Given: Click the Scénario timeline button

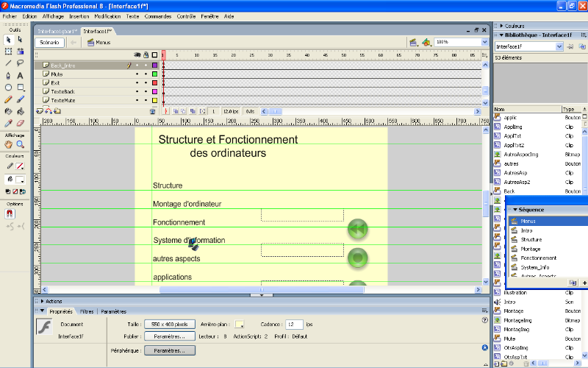Looking at the screenshot, I should (x=50, y=43).
